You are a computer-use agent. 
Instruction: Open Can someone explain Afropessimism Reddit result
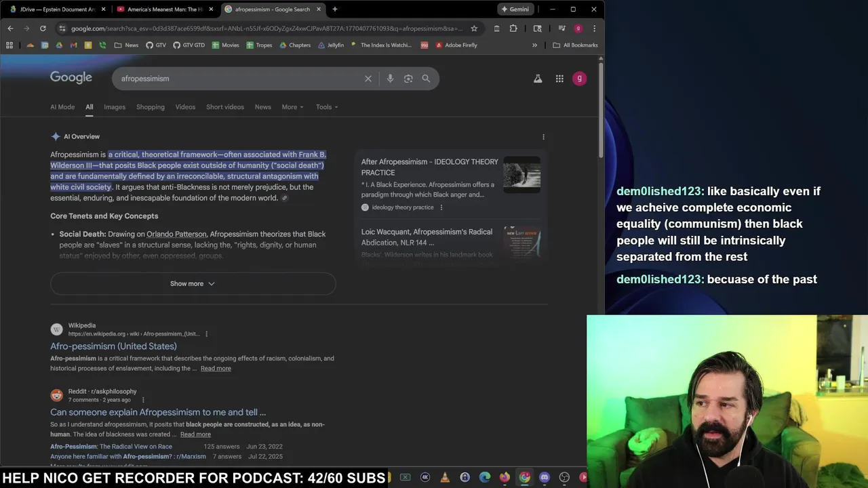[x=158, y=412]
